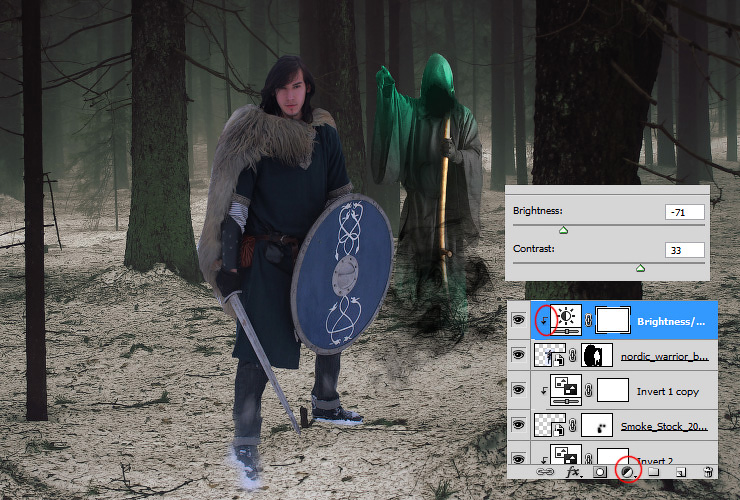This screenshot has width=740, height=500.
Task: Toggle mask link on nordic_warrior layer
Action: (573, 355)
